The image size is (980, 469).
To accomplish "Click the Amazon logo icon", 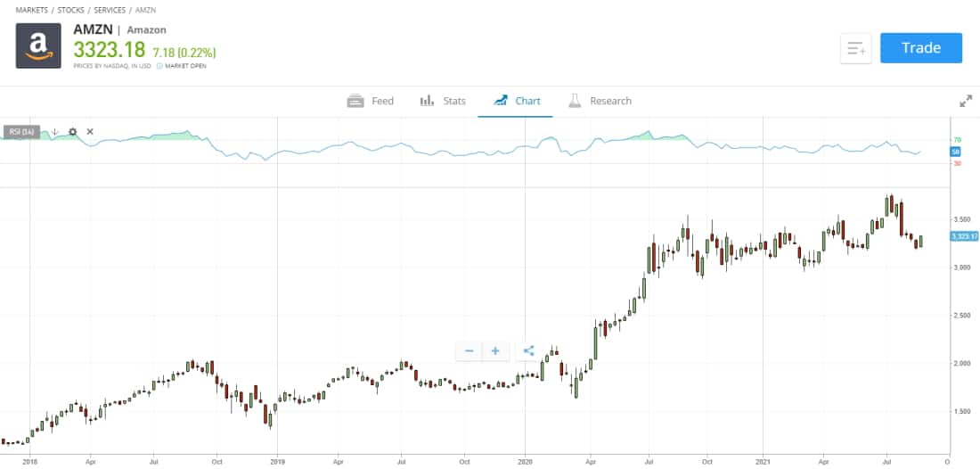I will 38,45.
